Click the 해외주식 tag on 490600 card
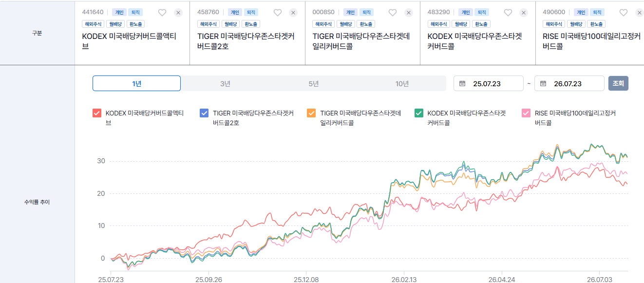The image size is (644, 283). 554,24
